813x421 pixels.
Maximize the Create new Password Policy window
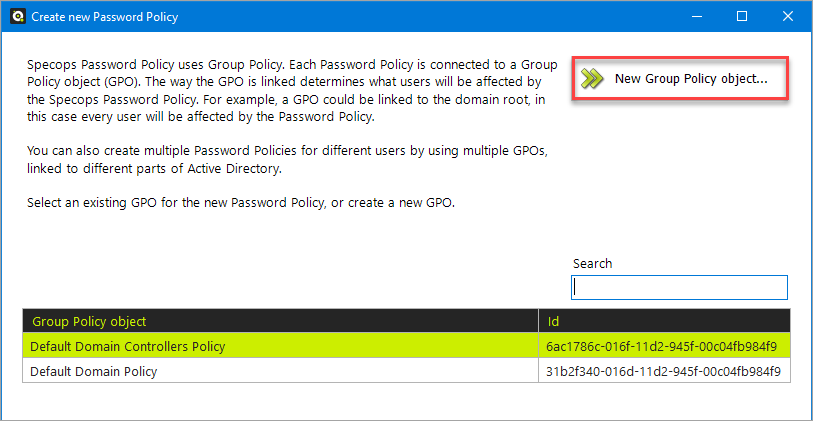(x=742, y=17)
